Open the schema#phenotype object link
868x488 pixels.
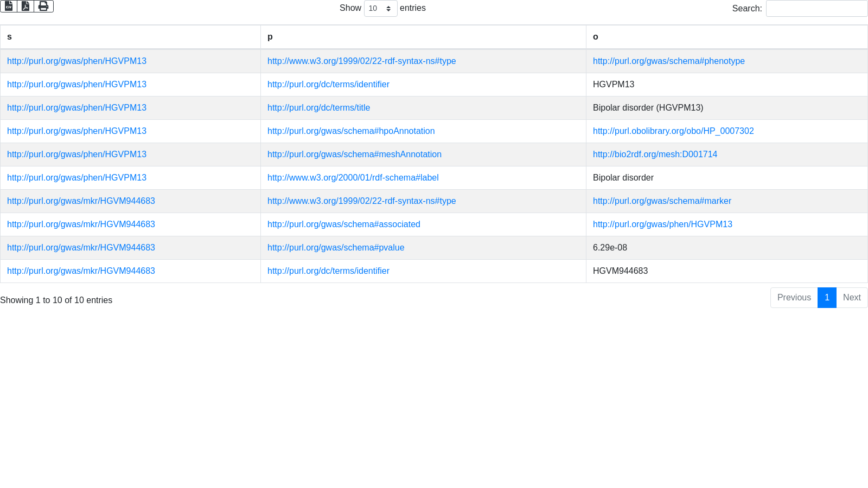click(668, 61)
